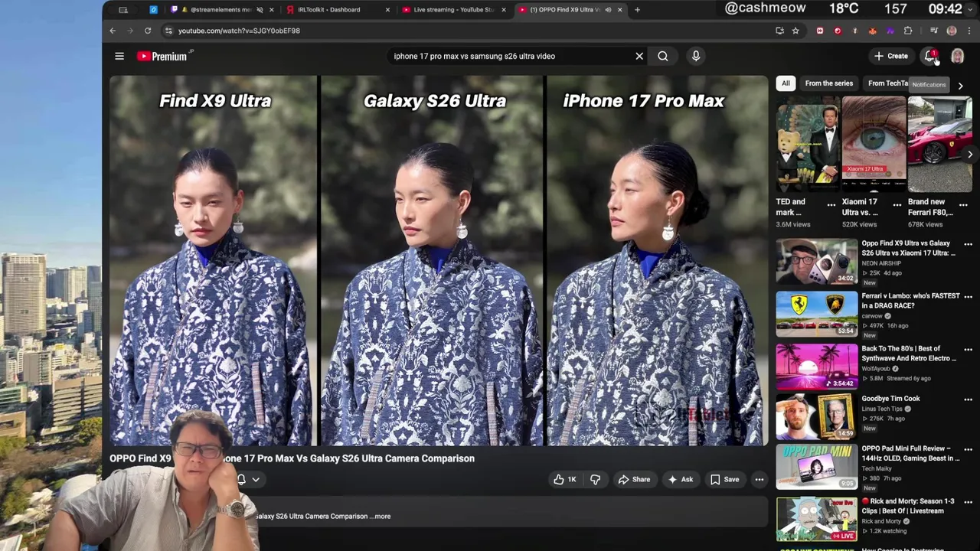Open options for Ferrari F80 short
980x551 pixels.
pyautogui.click(x=963, y=205)
